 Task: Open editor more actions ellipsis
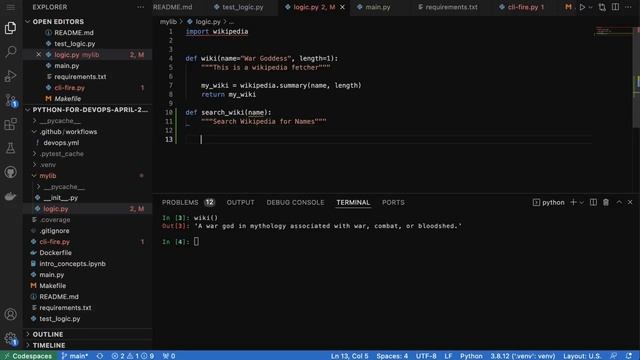click(x=628, y=7)
